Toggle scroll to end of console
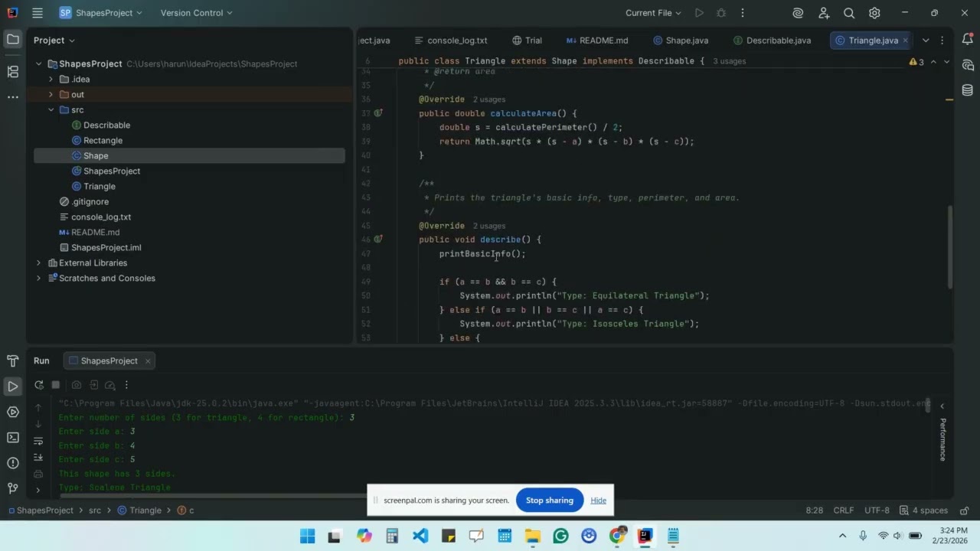The image size is (980, 551). pos(38,458)
